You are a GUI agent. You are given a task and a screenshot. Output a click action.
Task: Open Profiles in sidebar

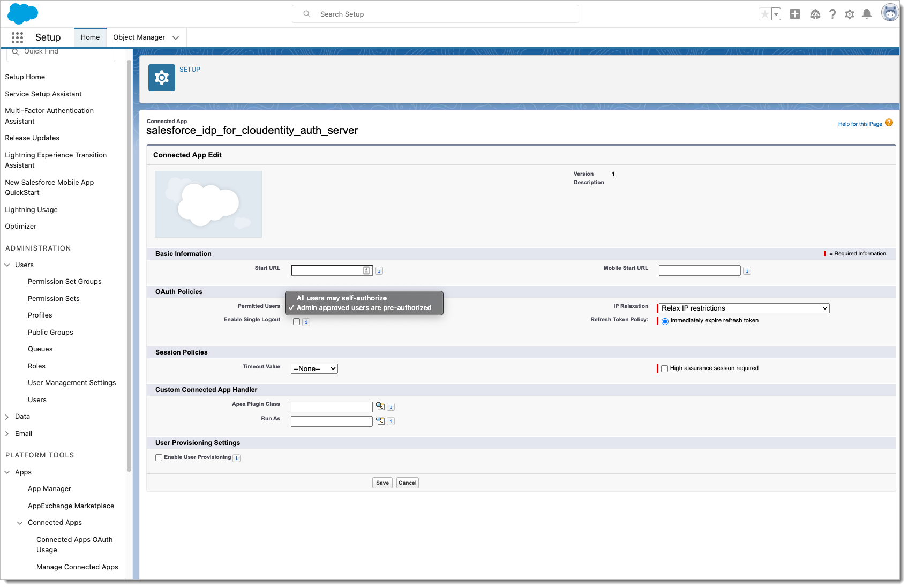[x=40, y=315]
